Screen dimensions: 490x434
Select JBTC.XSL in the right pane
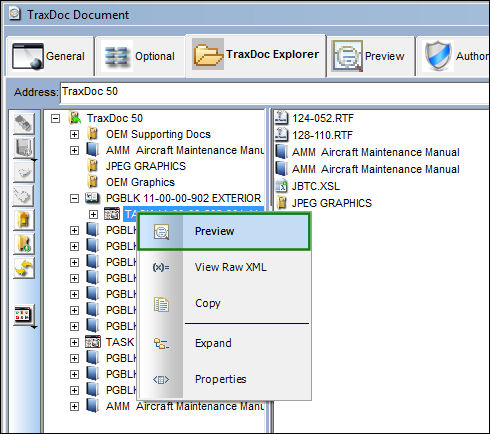pos(316,186)
